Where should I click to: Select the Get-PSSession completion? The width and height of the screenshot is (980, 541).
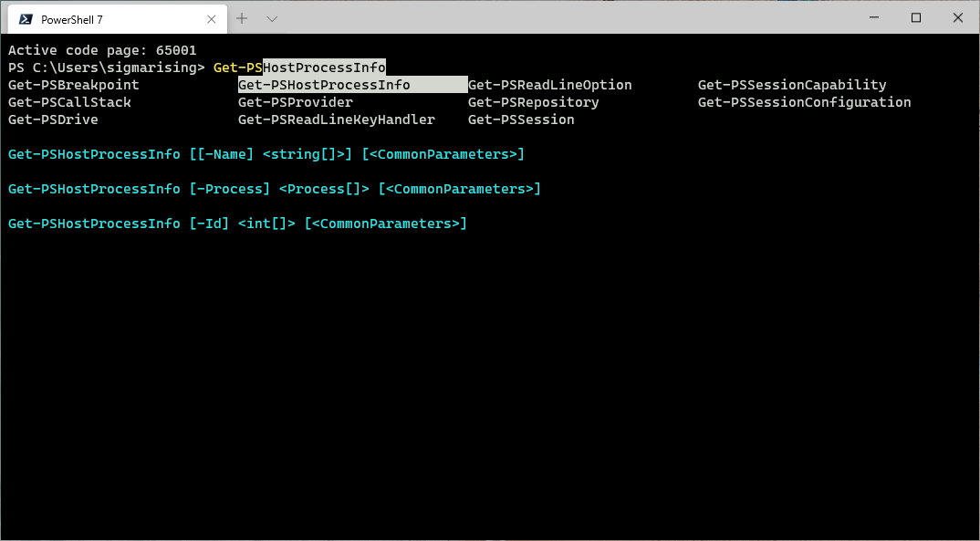point(521,119)
